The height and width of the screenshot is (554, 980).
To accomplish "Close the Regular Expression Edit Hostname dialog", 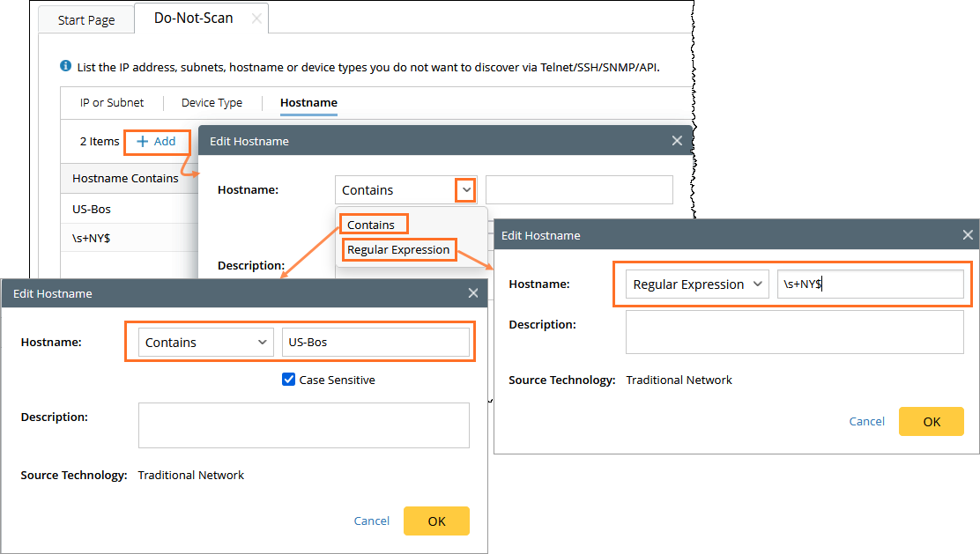I will click(x=968, y=235).
